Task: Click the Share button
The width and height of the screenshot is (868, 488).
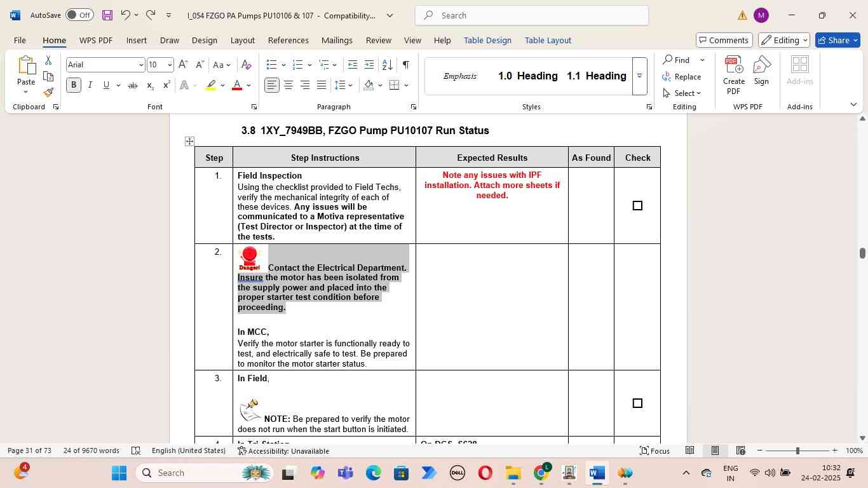Action: point(837,40)
